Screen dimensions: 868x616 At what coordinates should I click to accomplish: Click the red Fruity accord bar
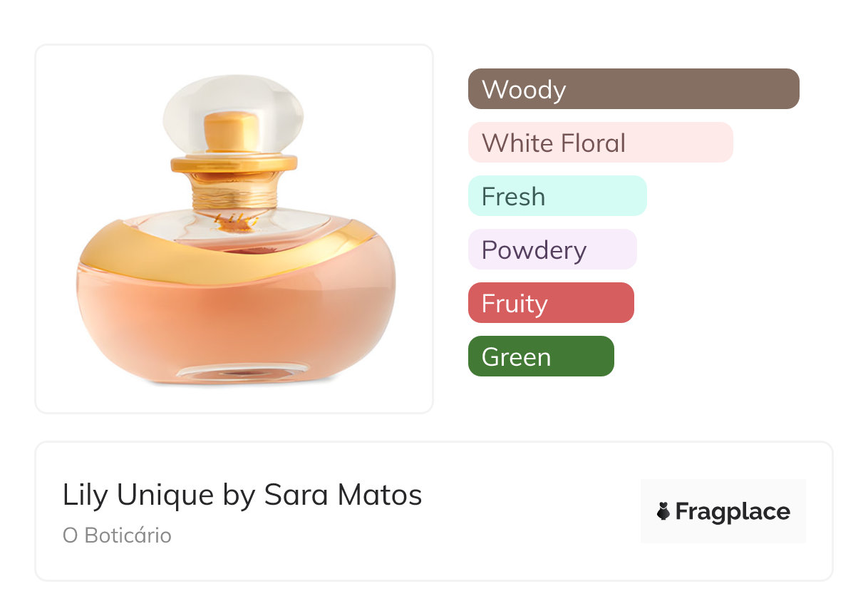(x=550, y=303)
